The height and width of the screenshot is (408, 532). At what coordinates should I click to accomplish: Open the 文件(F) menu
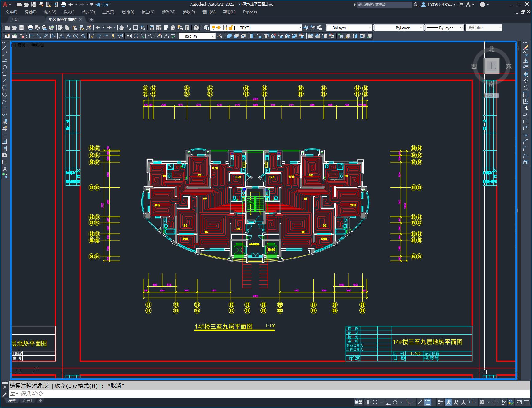tap(11, 12)
